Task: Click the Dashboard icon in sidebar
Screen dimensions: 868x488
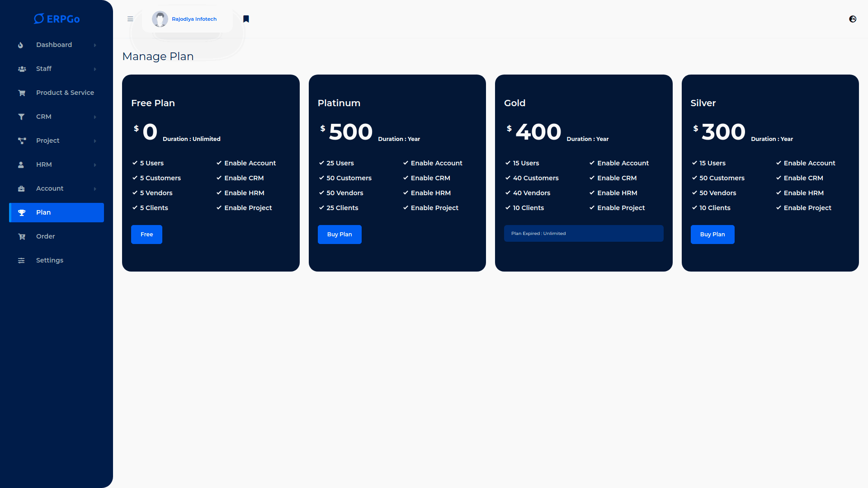Action: coord(21,45)
